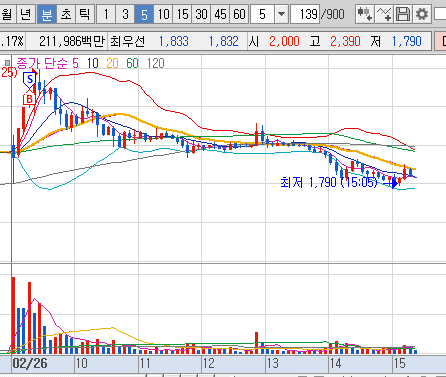Click the open price 2,000
The width and height of the screenshot is (446, 377).
pos(284,41)
